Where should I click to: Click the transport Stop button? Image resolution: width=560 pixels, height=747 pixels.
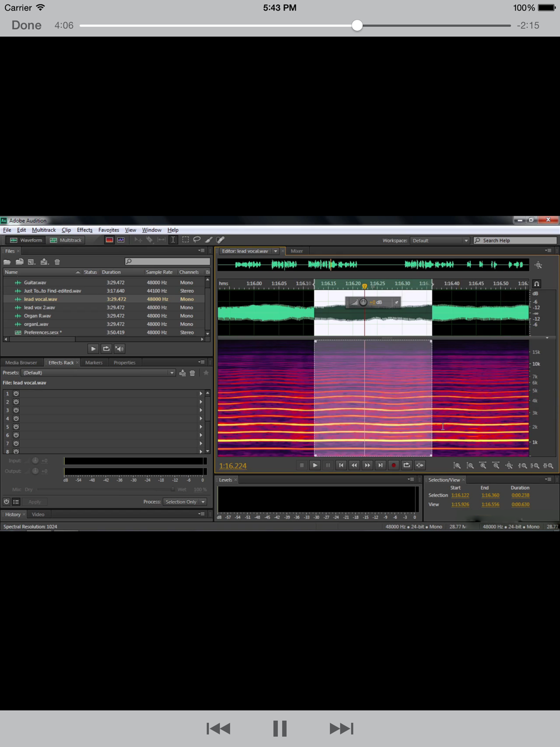coord(302,465)
